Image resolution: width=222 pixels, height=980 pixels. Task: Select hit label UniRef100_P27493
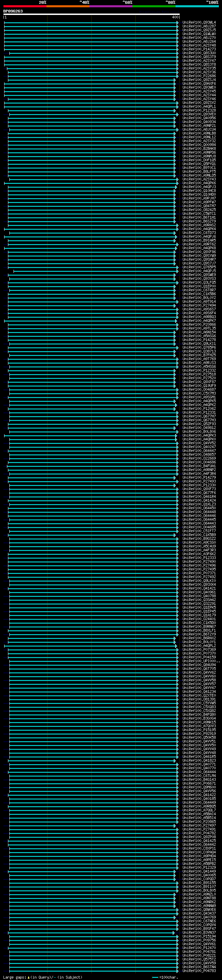click(x=199, y=481)
